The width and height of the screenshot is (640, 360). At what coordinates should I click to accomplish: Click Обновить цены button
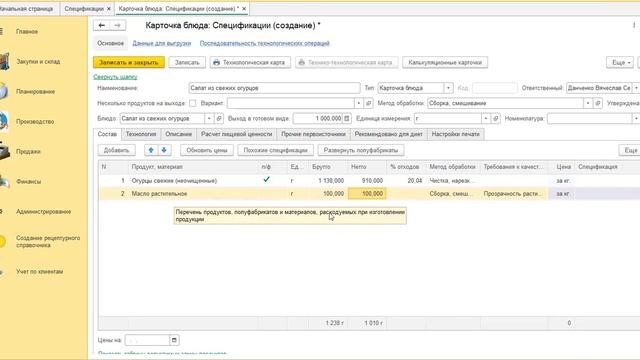click(207, 150)
